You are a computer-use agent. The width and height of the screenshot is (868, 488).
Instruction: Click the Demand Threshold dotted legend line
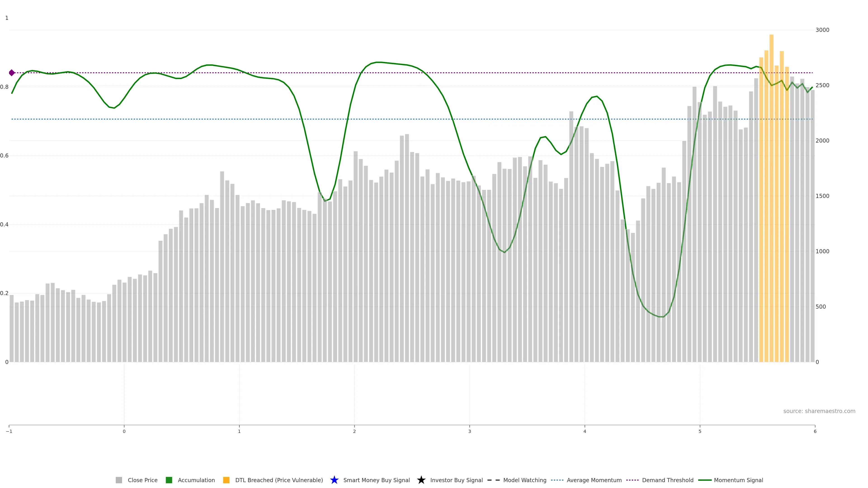(x=632, y=480)
